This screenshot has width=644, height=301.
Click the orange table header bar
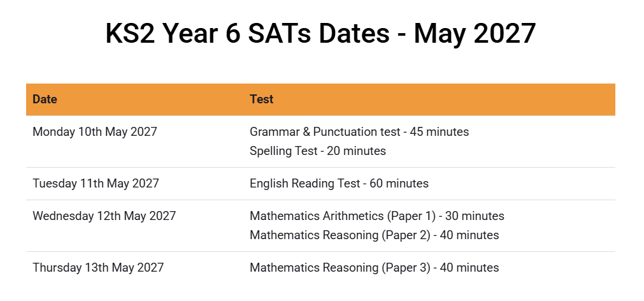click(320, 99)
